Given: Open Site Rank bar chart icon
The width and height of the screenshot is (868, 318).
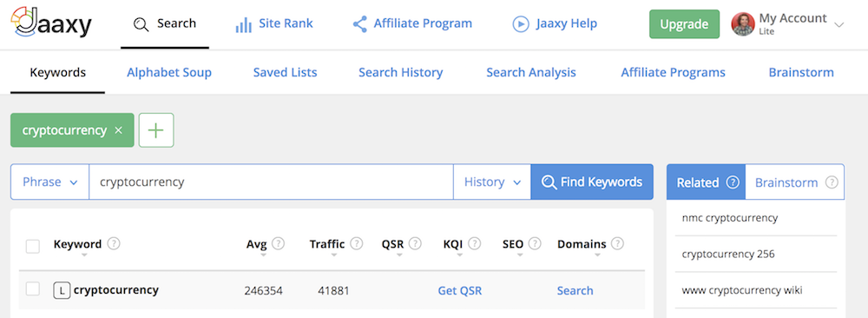Looking at the screenshot, I should 243,24.
